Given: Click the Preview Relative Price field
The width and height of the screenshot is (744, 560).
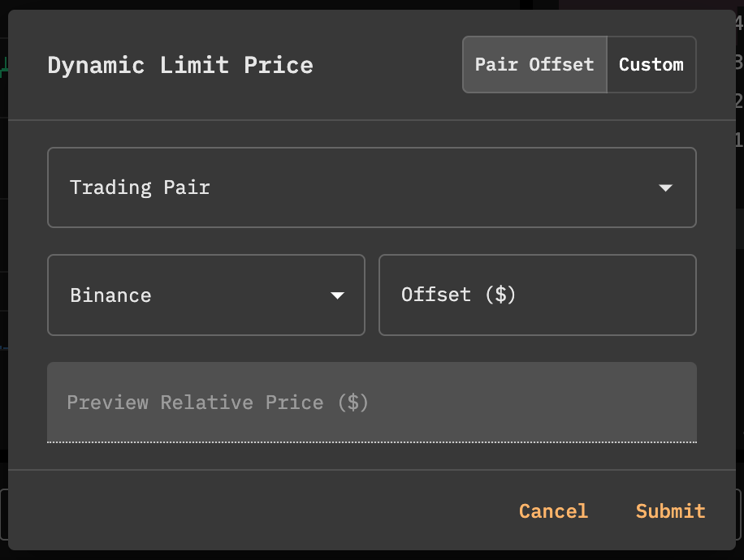Looking at the screenshot, I should (371, 403).
